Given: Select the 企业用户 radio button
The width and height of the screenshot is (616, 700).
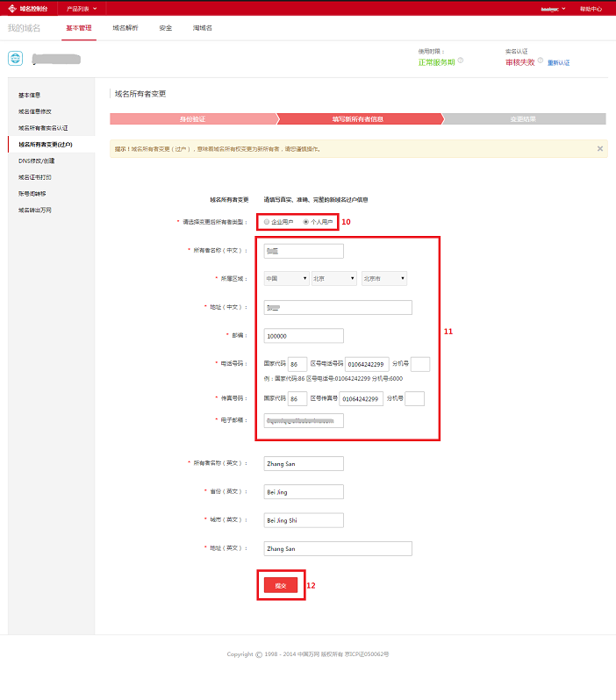Looking at the screenshot, I should coord(267,222).
